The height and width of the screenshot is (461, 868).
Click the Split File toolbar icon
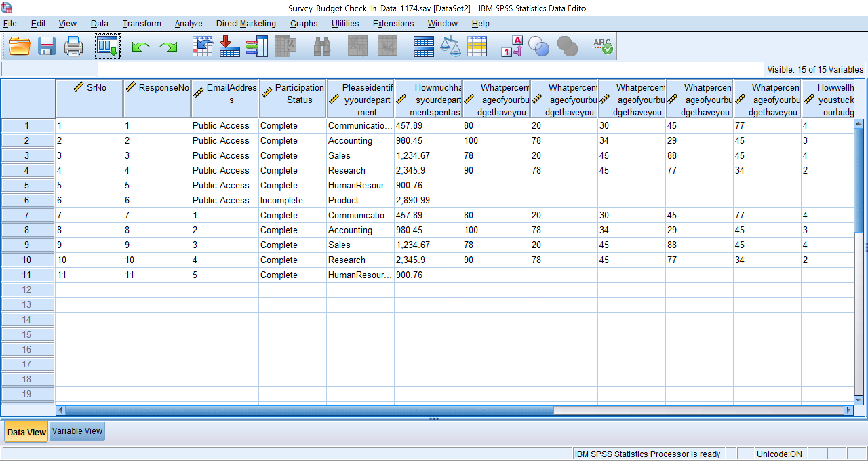pyautogui.click(x=423, y=46)
